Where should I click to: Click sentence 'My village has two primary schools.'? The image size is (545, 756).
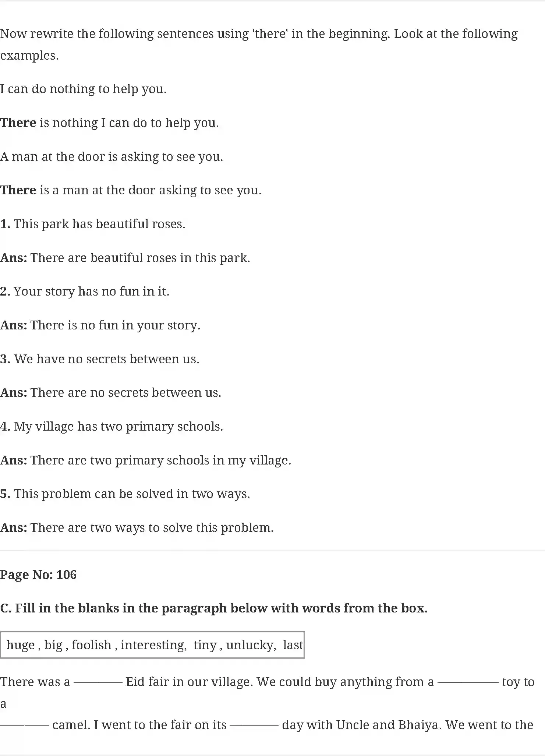[118, 426]
